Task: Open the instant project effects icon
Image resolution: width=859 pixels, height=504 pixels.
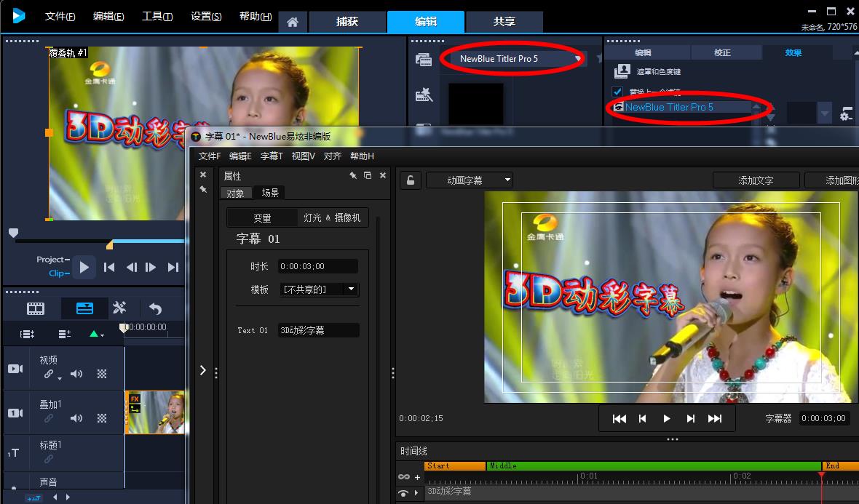Action: pos(424,95)
